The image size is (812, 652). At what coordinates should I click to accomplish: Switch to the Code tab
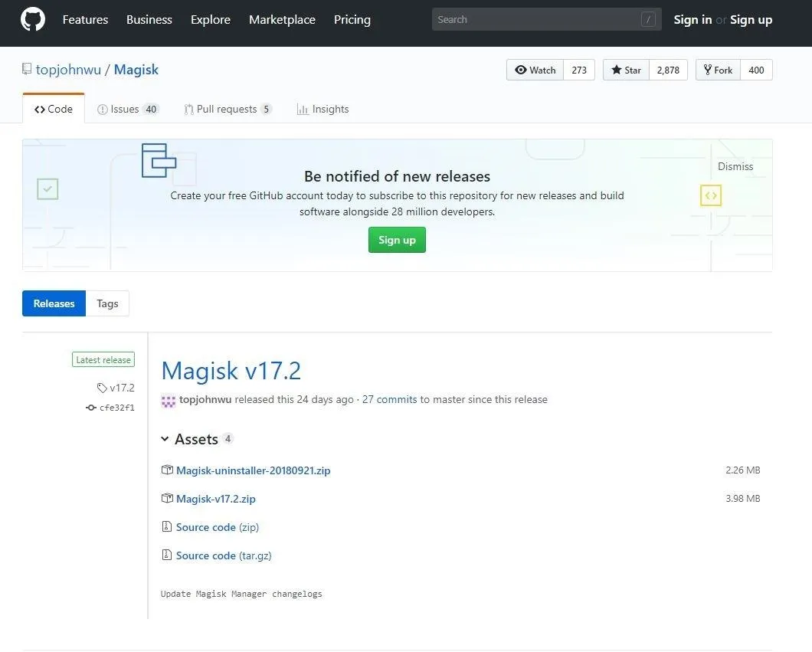[54, 110]
